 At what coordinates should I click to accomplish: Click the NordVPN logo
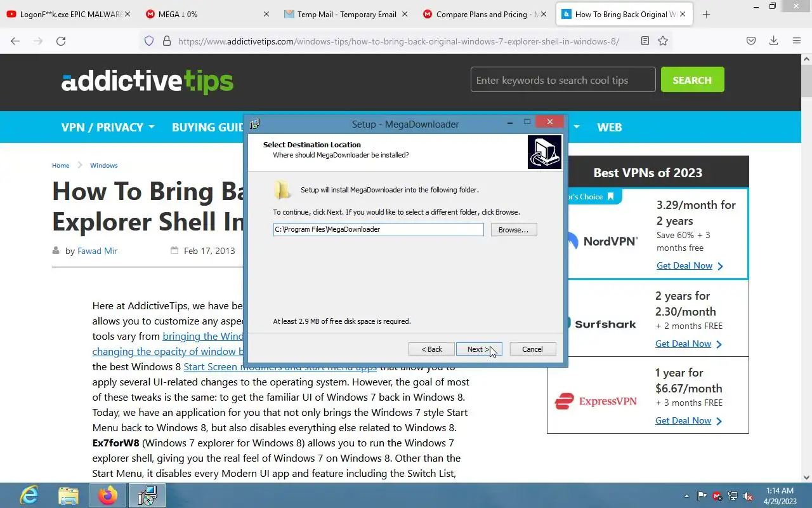tap(603, 241)
